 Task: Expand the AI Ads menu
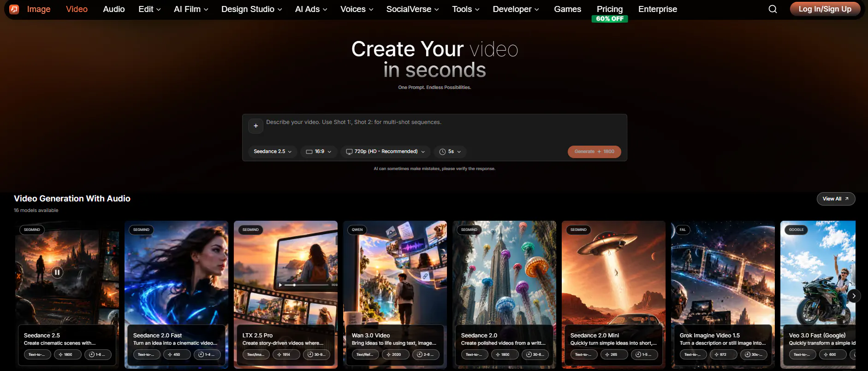point(311,9)
